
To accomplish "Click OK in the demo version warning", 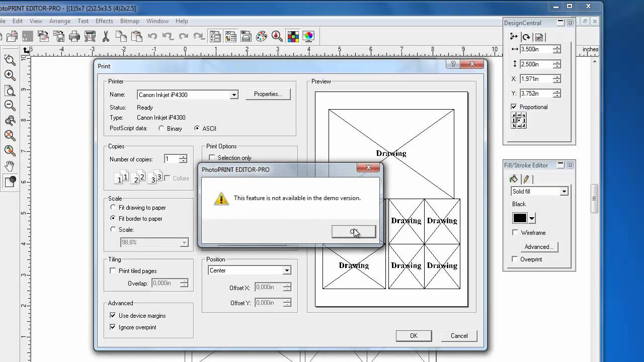I will point(354,231).
